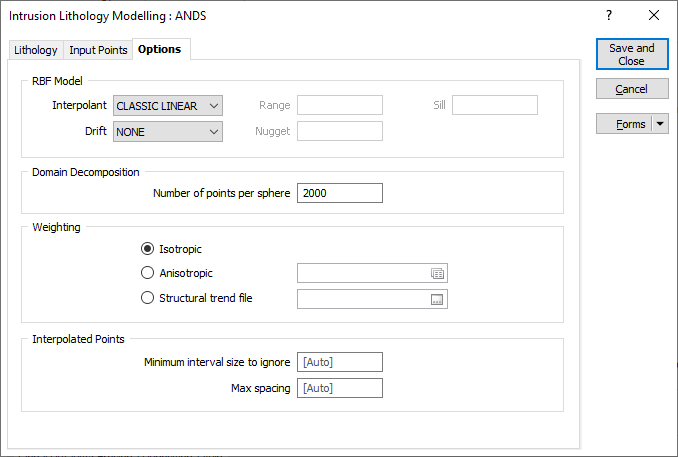This screenshot has width=678, height=457.
Task: Switch to the Lithology tab
Action: 36,50
